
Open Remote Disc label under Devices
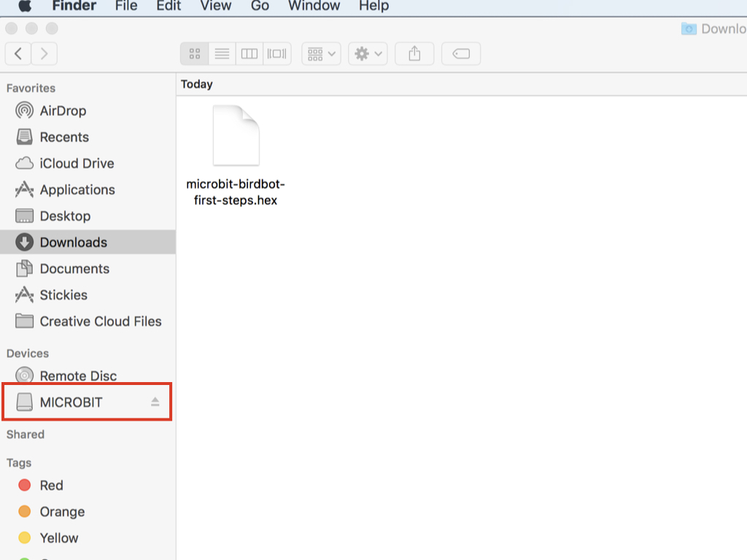tap(78, 376)
